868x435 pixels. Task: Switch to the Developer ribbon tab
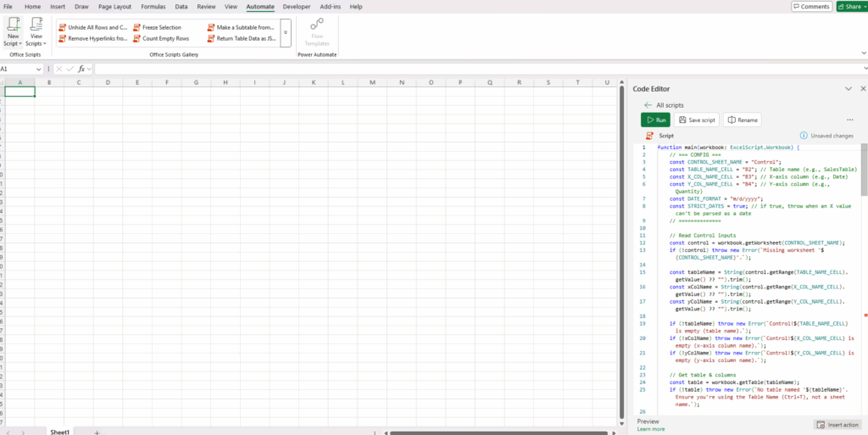coord(297,7)
